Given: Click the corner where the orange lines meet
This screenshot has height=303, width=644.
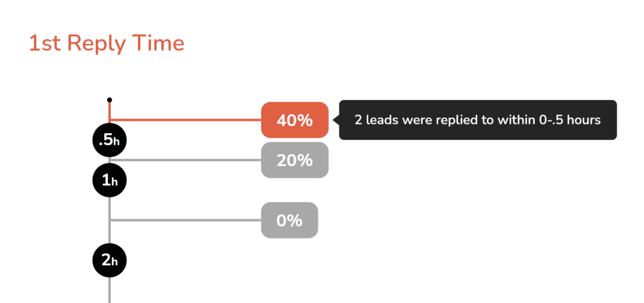Looking at the screenshot, I should tap(110, 120).
